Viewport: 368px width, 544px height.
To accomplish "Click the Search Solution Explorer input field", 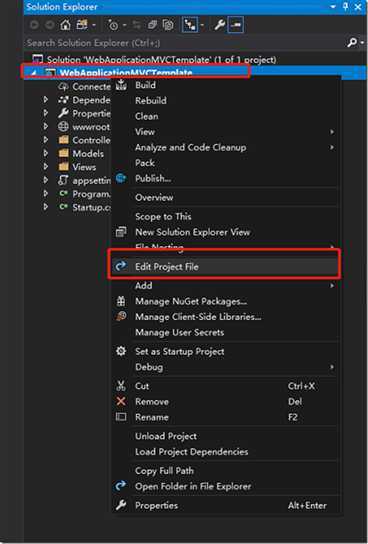I will point(185,43).
